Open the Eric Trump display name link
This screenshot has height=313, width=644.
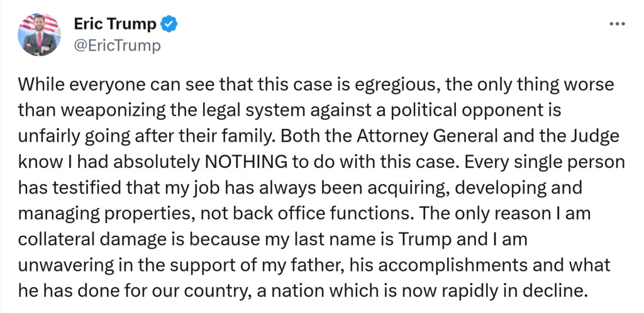[115, 25]
